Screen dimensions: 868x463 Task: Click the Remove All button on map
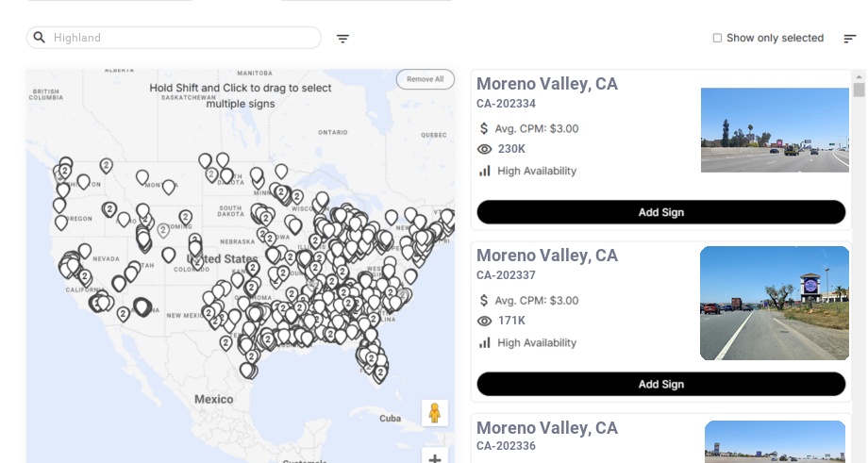click(x=425, y=79)
